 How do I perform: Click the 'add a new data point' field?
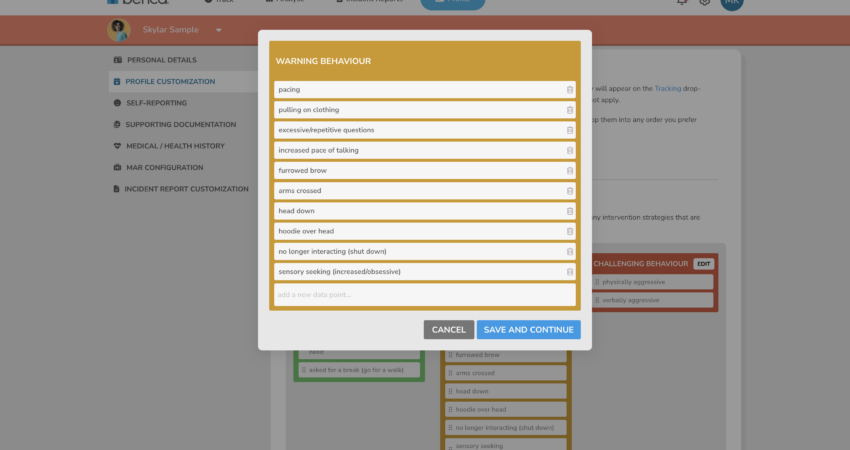point(424,294)
